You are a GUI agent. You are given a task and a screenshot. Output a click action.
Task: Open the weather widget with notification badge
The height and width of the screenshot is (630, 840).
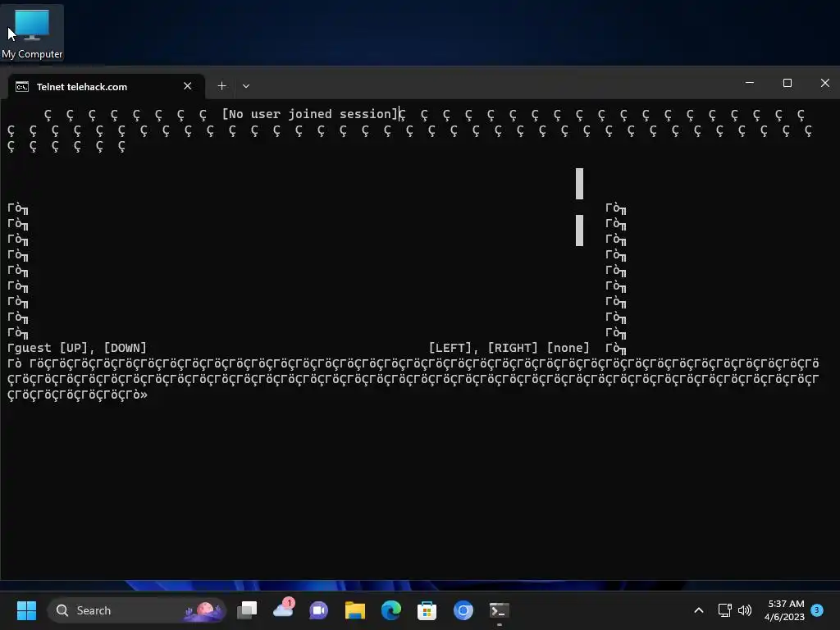point(283,610)
